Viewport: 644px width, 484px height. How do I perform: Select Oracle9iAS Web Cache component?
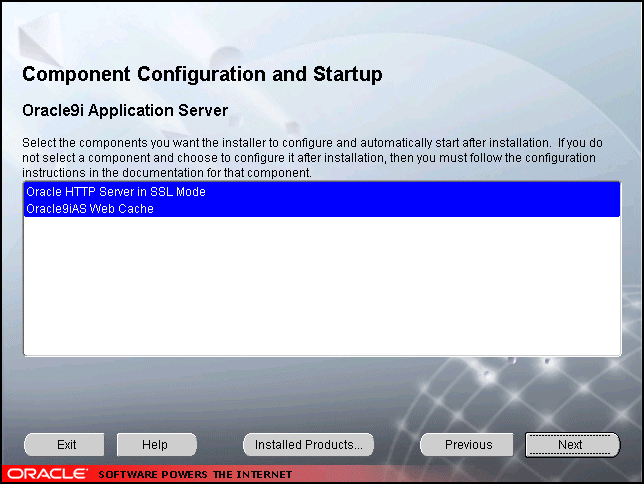click(322, 208)
